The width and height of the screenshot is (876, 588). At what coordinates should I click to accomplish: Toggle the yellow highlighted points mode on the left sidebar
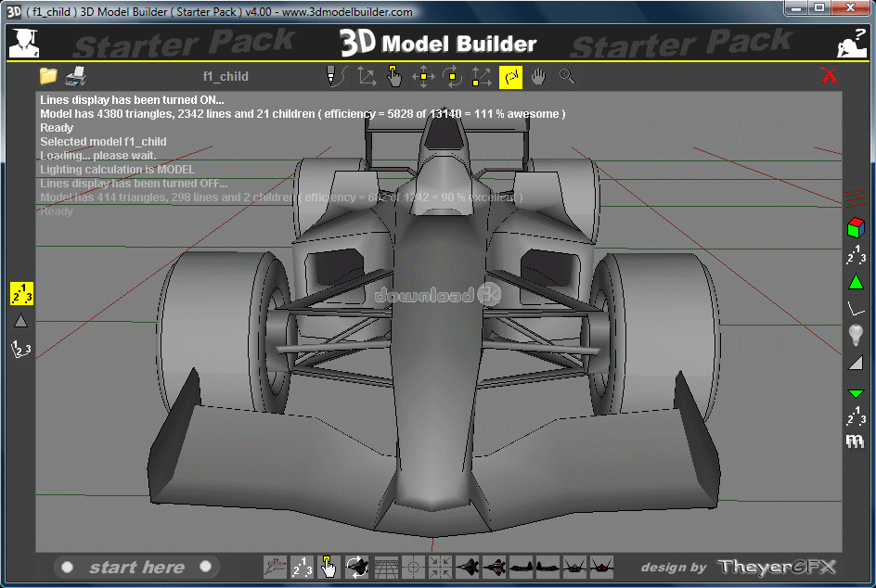[x=21, y=294]
